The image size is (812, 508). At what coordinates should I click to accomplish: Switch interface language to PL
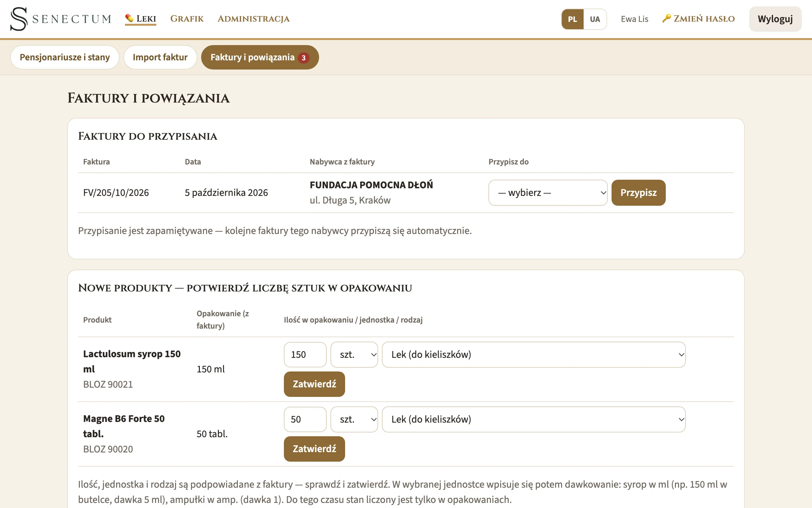573,19
